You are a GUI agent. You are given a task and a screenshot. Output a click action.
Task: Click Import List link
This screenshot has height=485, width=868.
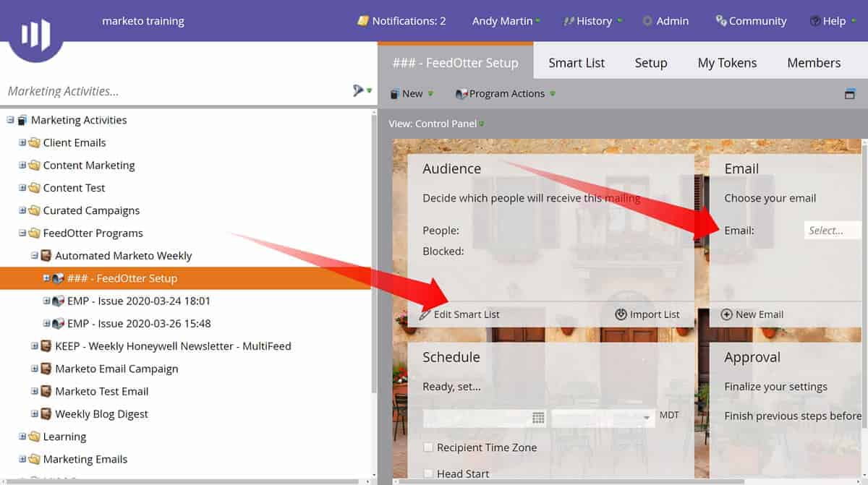point(655,314)
